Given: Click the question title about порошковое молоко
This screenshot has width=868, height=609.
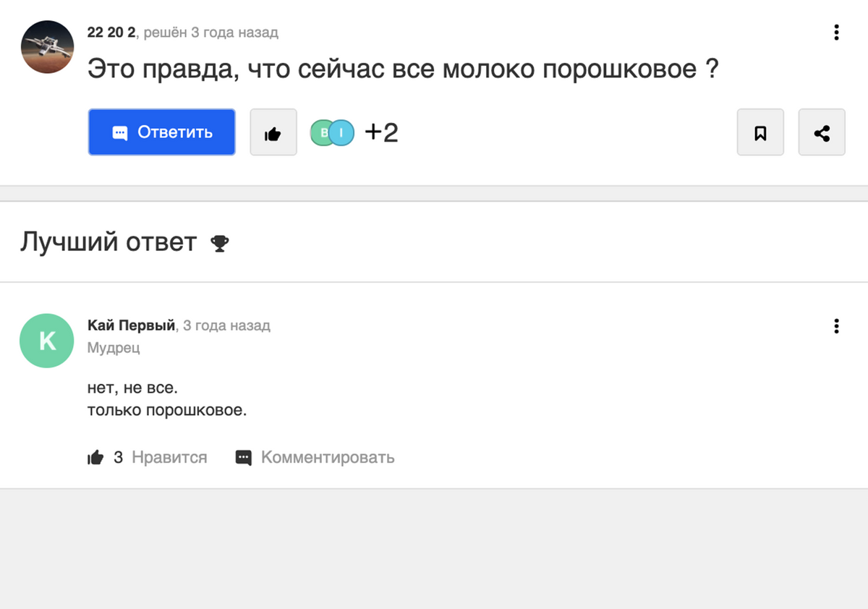Looking at the screenshot, I should click(403, 69).
